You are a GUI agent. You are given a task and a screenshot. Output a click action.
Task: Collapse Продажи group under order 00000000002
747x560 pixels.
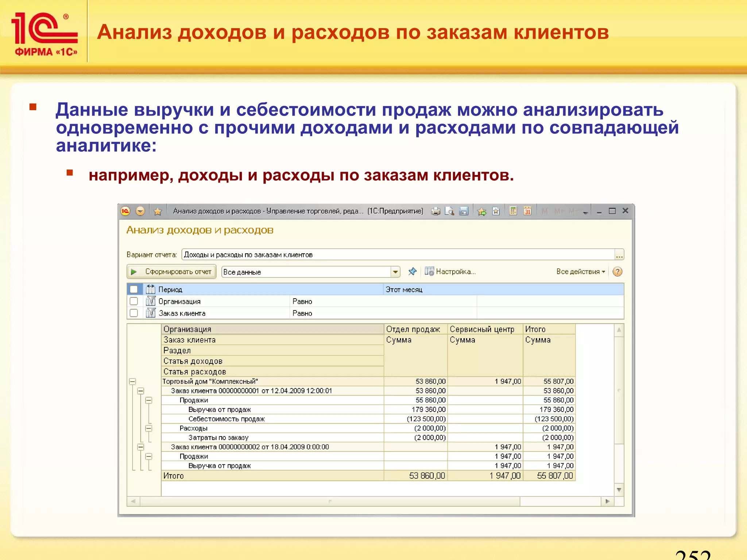pos(149,456)
